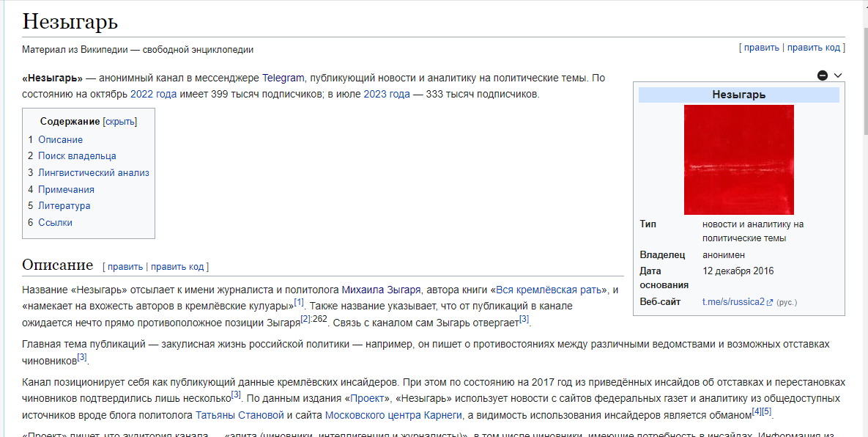The width and height of the screenshot is (868, 437).
Task: Open the '2023 года' link
Action: 387,94
